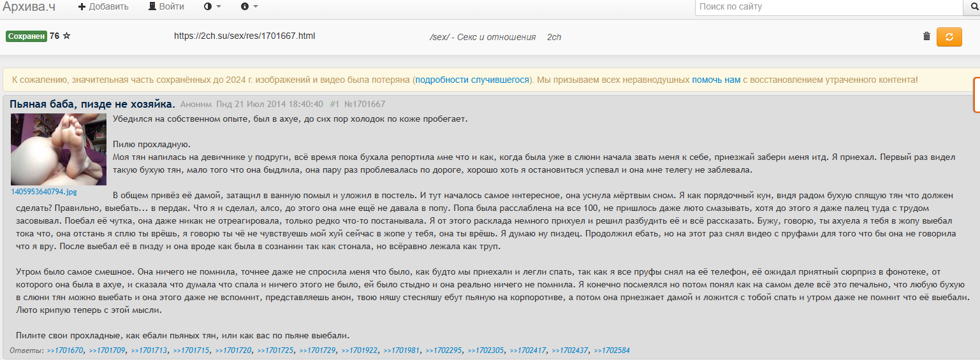Click the #1 post index
The width and height of the screenshot is (980, 360).
pos(335,104)
